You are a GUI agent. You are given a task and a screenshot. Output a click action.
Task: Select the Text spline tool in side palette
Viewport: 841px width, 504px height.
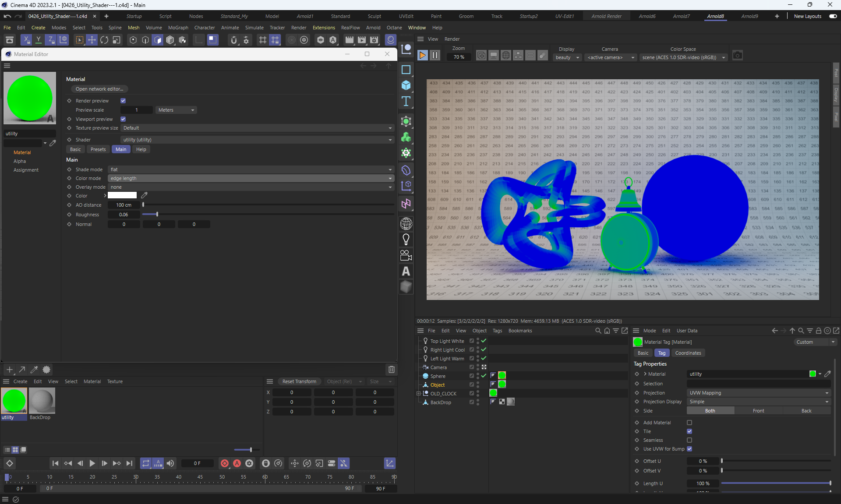click(x=406, y=102)
